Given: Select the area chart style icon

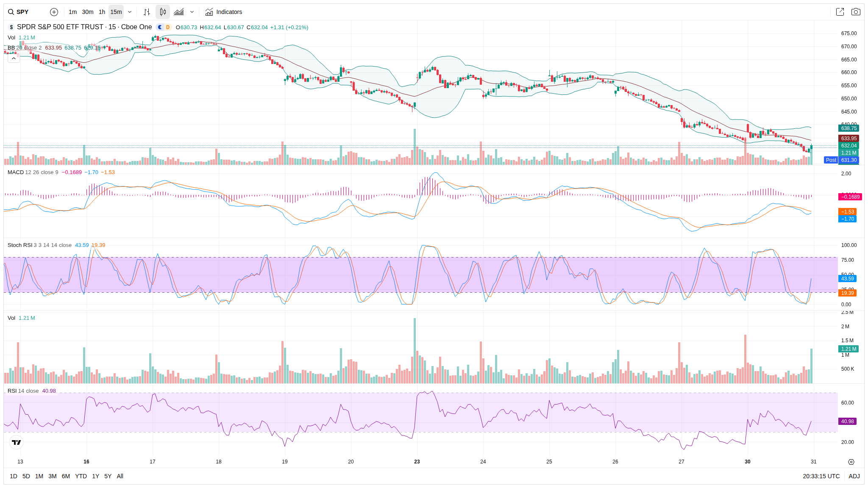Looking at the screenshot, I should [x=179, y=12].
